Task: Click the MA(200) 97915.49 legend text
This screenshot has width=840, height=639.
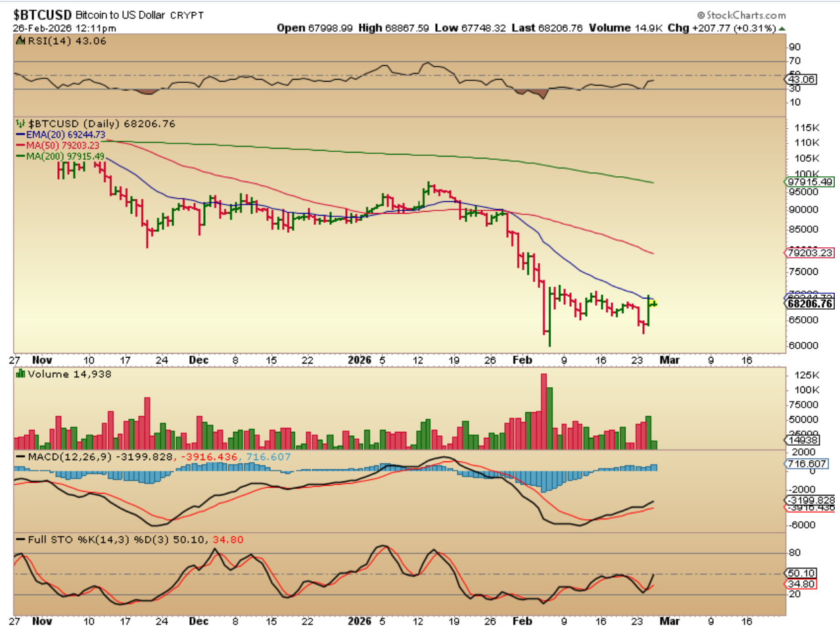Action: click(x=66, y=156)
